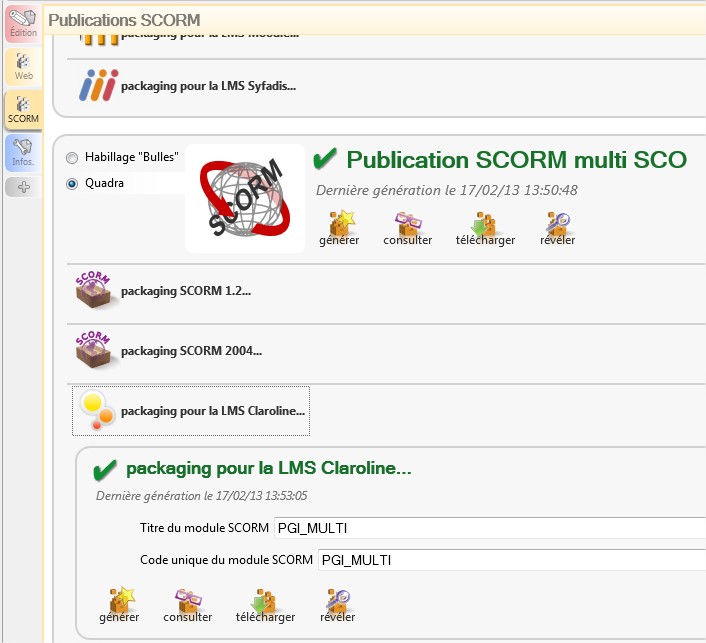706x643 pixels.
Task: Switch to the Web sidebar tab
Action: [x=23, y=67]
